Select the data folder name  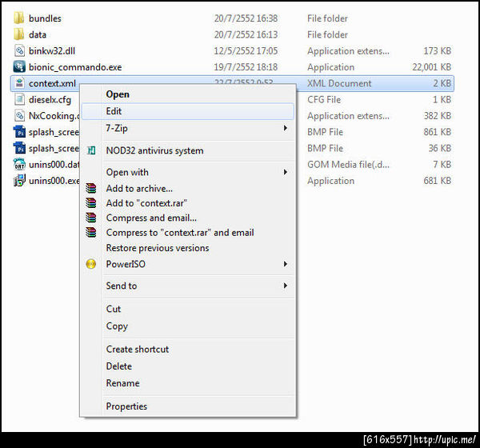[38, 34]
